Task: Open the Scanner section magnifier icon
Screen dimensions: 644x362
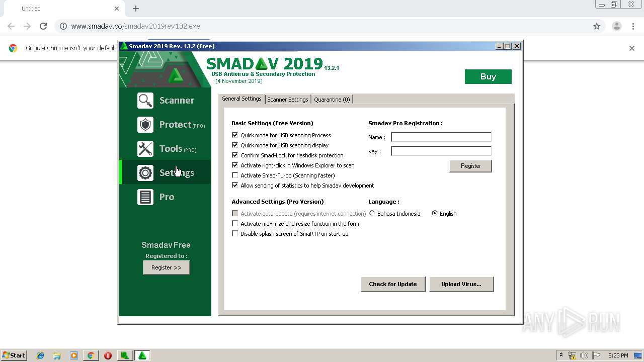Action: click(145, 101)
